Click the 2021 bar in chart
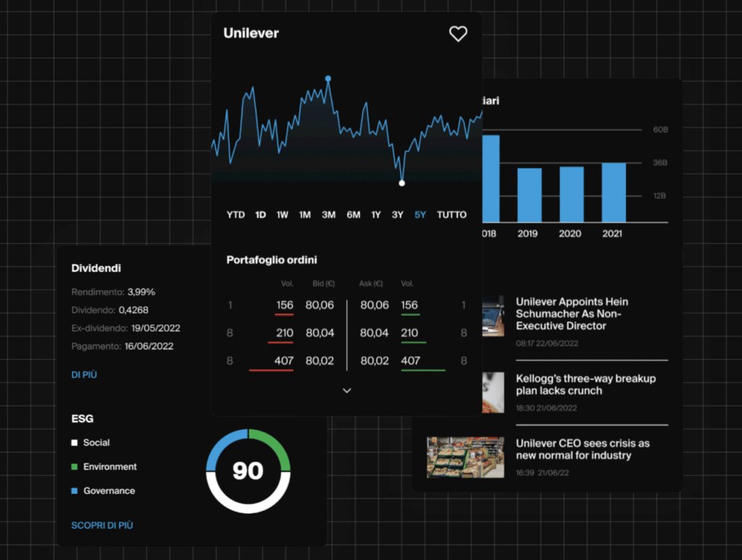This screenshot has width=742, height=560. point(614,193)
